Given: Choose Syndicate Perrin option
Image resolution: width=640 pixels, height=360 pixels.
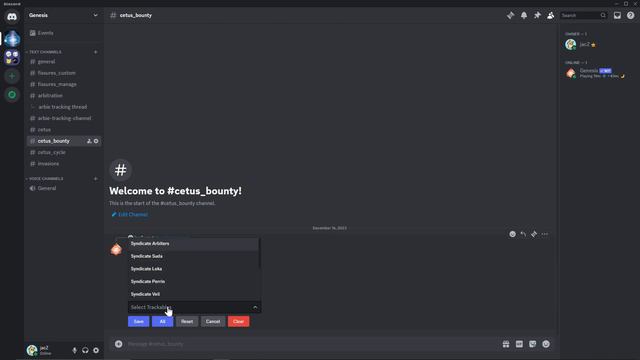Looking at the screenshot, I should [x=193, y=282].
